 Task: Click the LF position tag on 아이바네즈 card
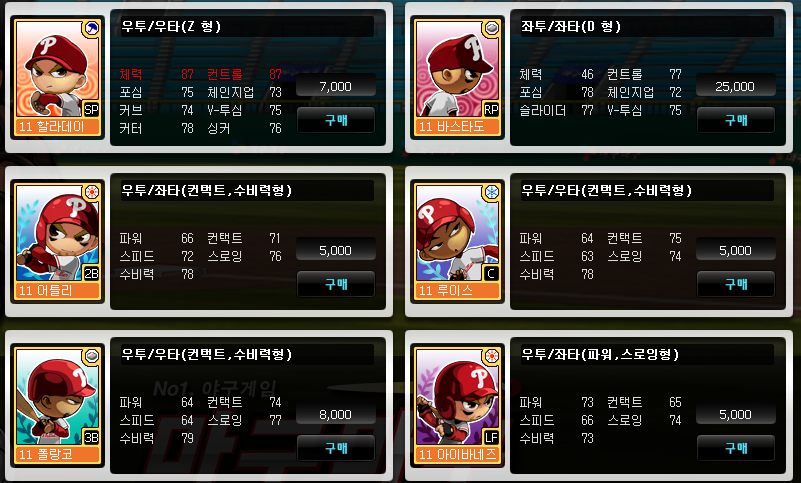491,438
